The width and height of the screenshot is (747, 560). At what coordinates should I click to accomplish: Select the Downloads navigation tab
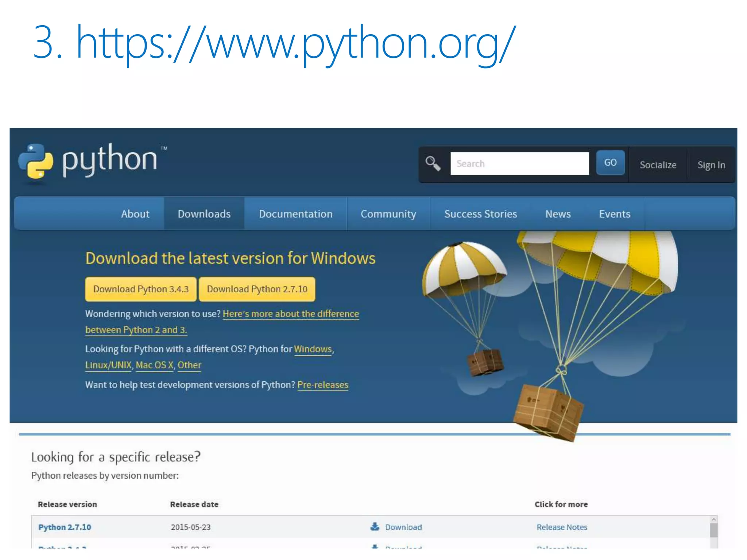point(204,214)
